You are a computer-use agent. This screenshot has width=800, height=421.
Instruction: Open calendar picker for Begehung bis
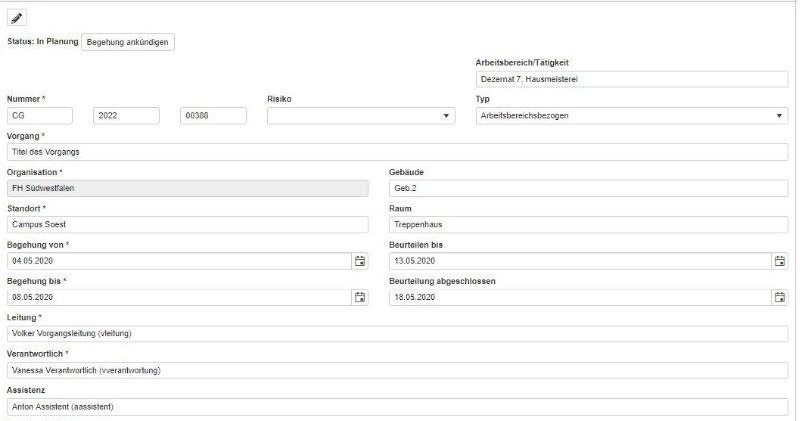coord(359,297)
